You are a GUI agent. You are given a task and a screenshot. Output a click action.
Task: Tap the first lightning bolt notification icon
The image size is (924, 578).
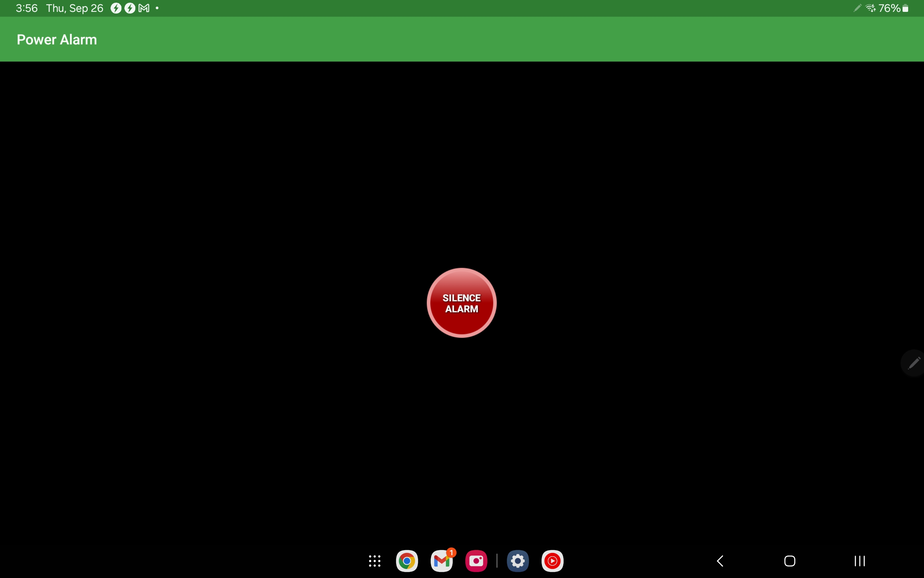click(116, 8)
